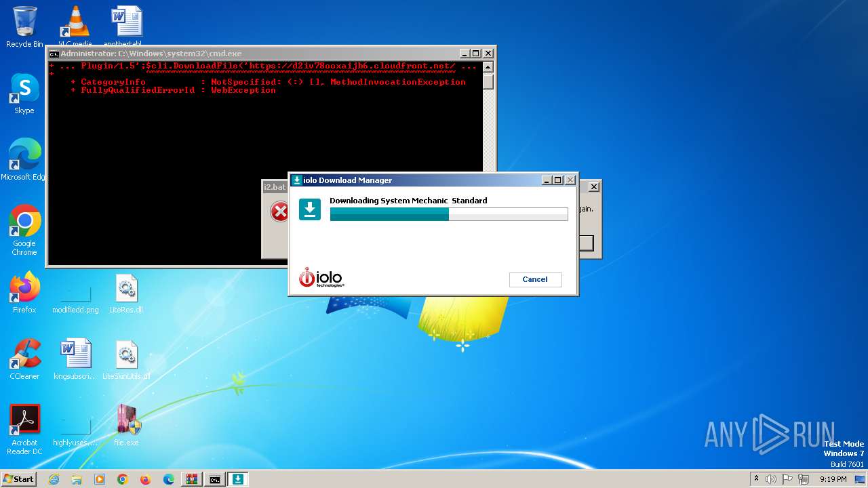Image resolution: width=868 pixels, height=488 pixels.
Task: Select Firefox desktop shortcut
Action: tap(24, 293)
